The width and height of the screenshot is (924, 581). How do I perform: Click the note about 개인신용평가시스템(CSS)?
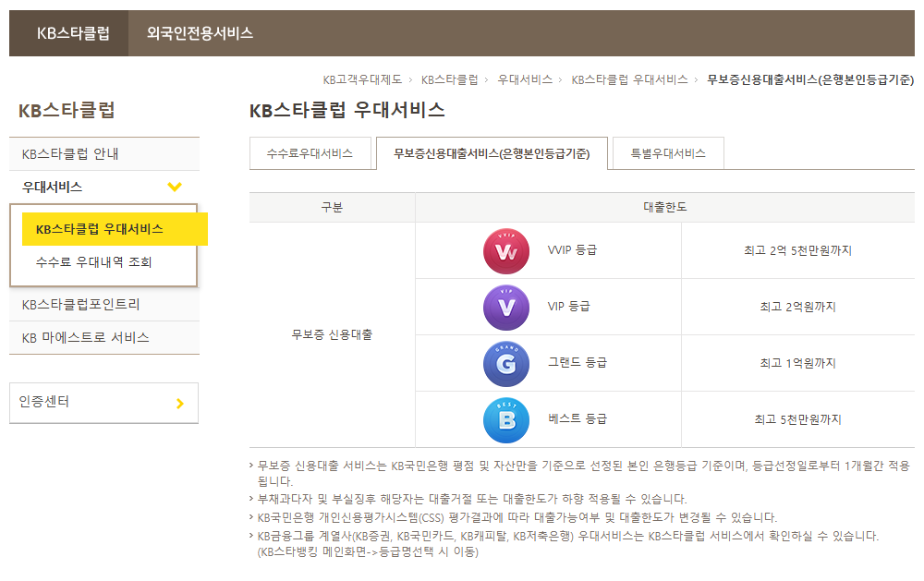point(517,517)
